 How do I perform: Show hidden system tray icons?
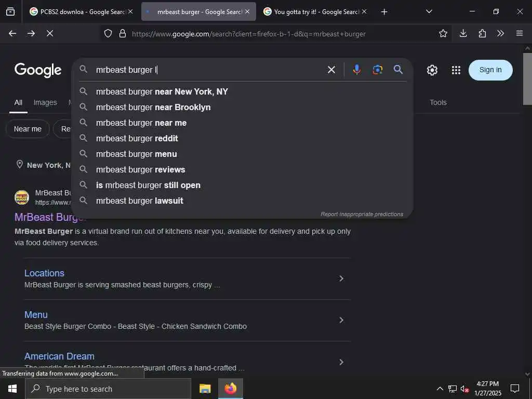440,389
